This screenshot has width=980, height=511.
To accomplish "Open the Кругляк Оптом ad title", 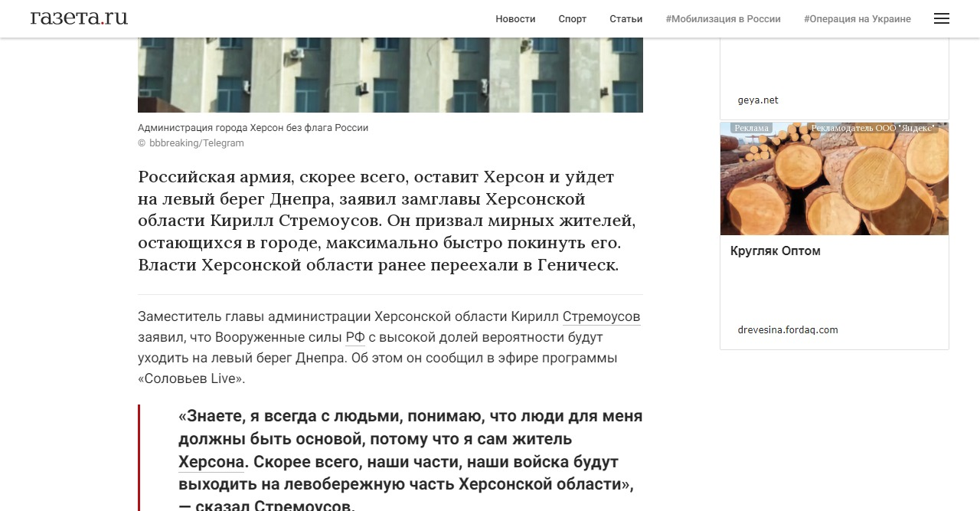I will pyautogui.click(x=776, y=251).
